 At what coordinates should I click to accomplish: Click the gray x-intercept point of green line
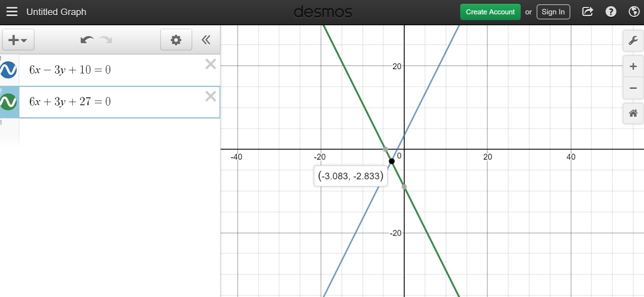point(385,149)
